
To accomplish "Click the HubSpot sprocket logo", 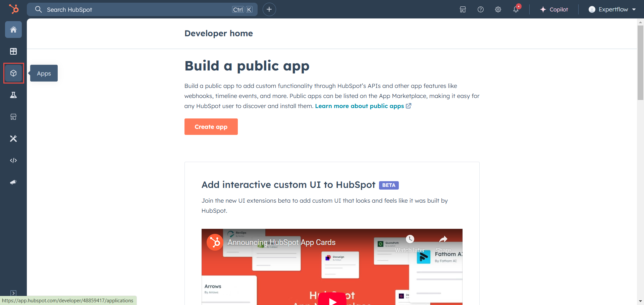I will coord(14,9).
